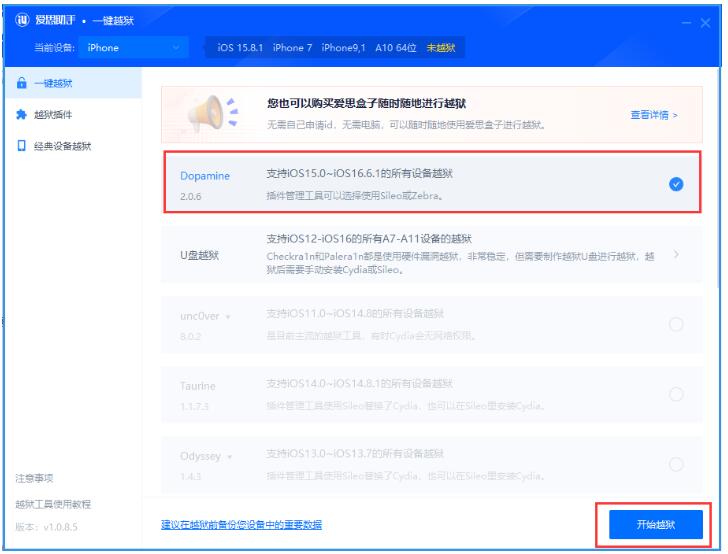The height and width of the screenshot is (554, 728).
Task: Click 查看详情 link in the banner
Action: pos(653,115)
